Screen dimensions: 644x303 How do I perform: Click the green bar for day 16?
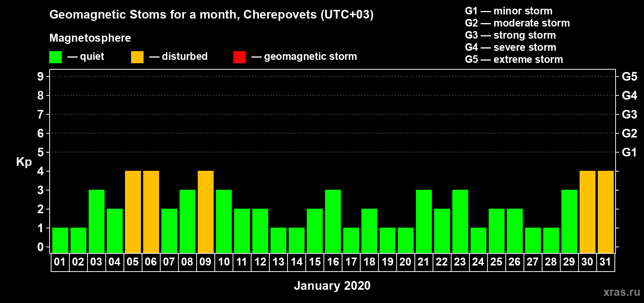pos(333,222)
